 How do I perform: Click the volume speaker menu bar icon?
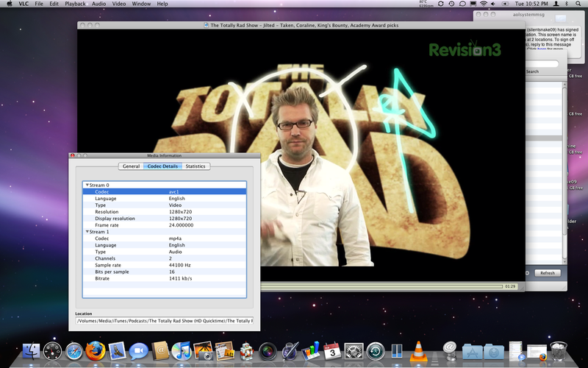[x=493, y=4]
